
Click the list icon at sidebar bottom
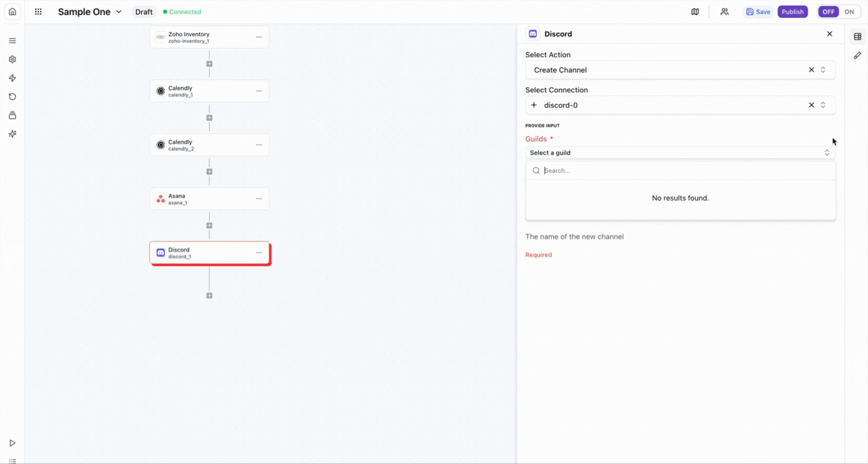pos(12,461)
